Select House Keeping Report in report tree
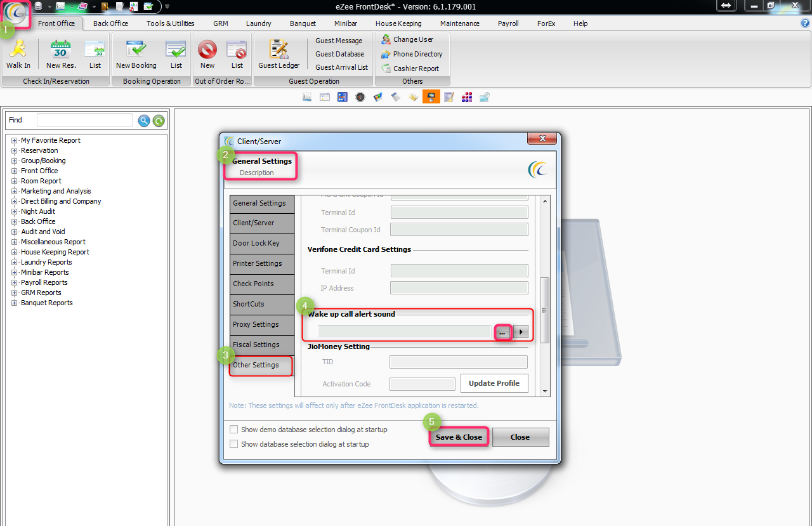This screenshot has height=526, width=812. (x=55, y=252)
